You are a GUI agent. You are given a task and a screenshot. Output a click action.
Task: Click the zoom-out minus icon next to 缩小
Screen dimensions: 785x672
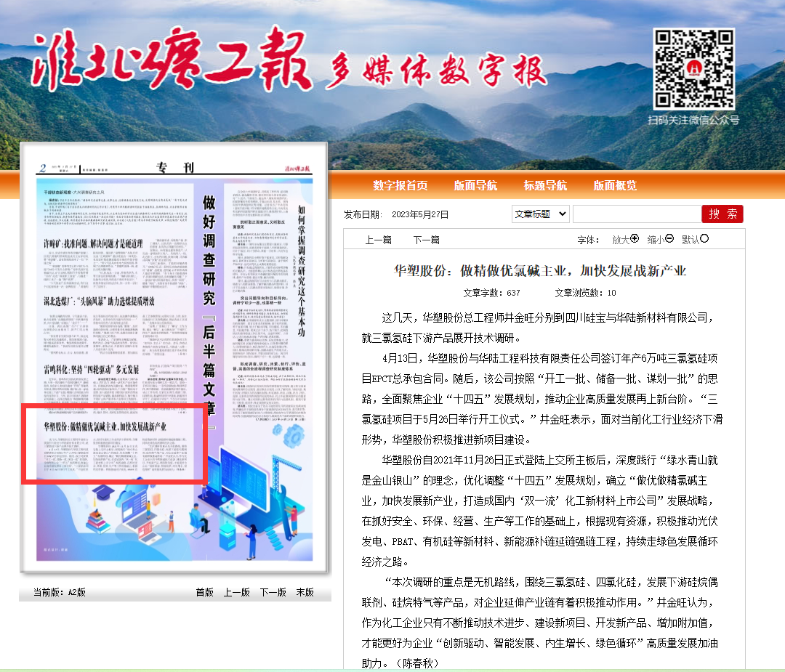[x=669, y=239]
